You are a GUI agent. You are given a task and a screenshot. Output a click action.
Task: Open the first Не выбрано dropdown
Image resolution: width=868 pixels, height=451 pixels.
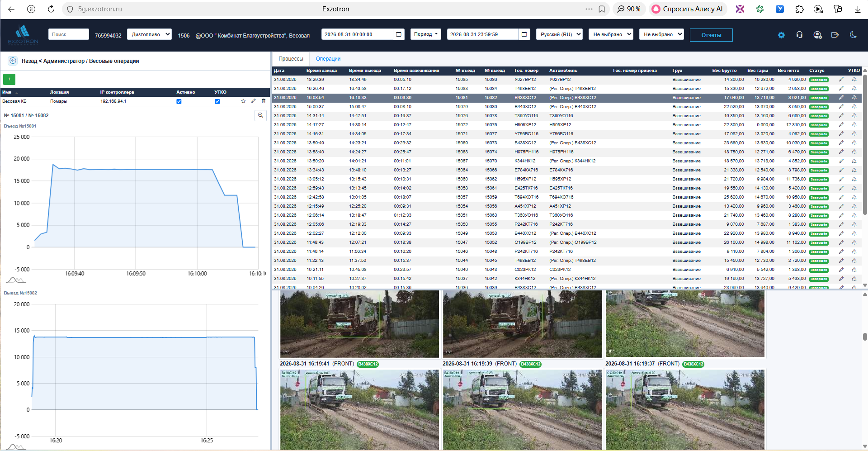click(x=611, y=34)
